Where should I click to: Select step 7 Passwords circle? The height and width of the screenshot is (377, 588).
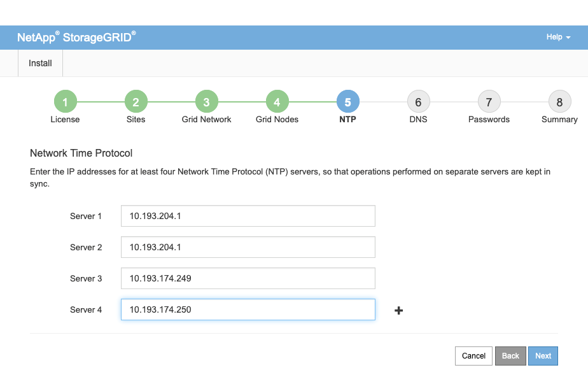pyautogui.click(x=489, y=102)
